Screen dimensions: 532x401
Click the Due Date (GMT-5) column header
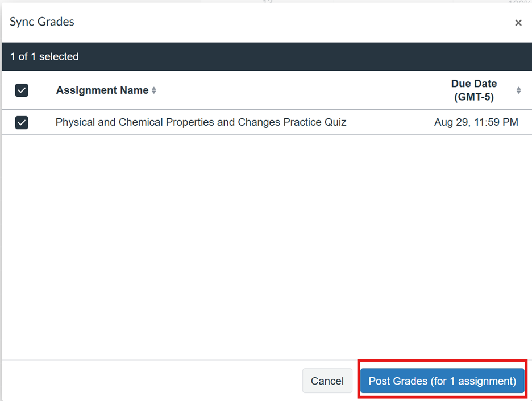tap(474, 90)
